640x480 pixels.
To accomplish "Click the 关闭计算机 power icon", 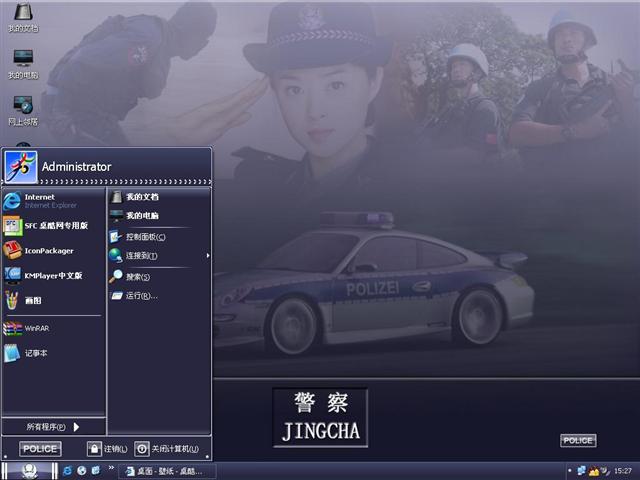I will point(142,449).
